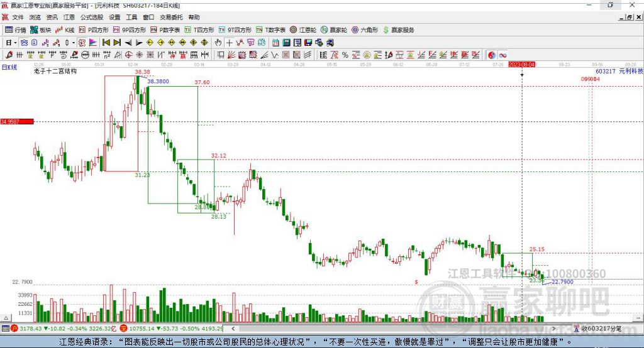Image resolution: width=644 pixels, height=348 pixels.
Task: Open the P四方形 square tool
Action: (x=94, y=30)
